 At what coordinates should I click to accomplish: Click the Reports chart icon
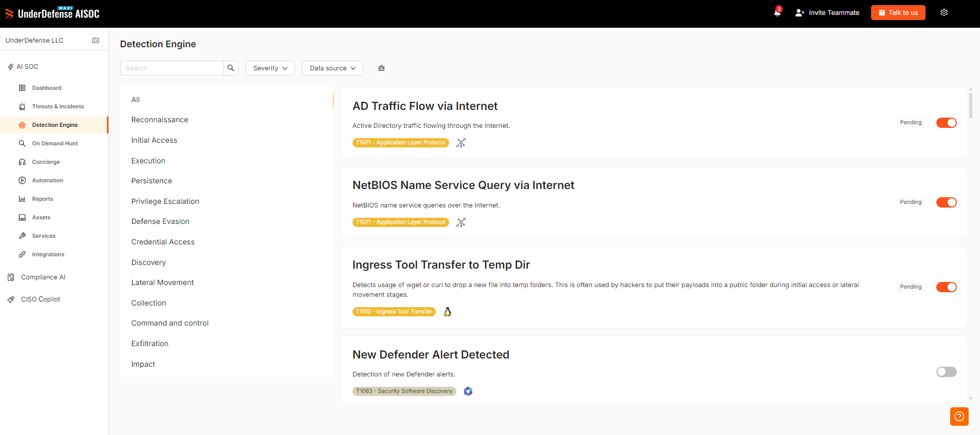pyautogui.click(x=22, y=199)
